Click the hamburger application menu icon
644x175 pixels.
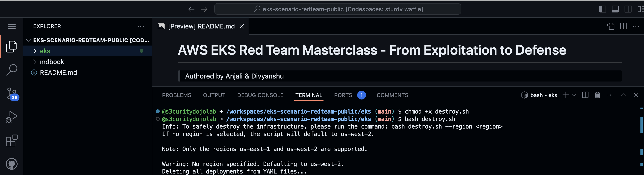point(11,26)
